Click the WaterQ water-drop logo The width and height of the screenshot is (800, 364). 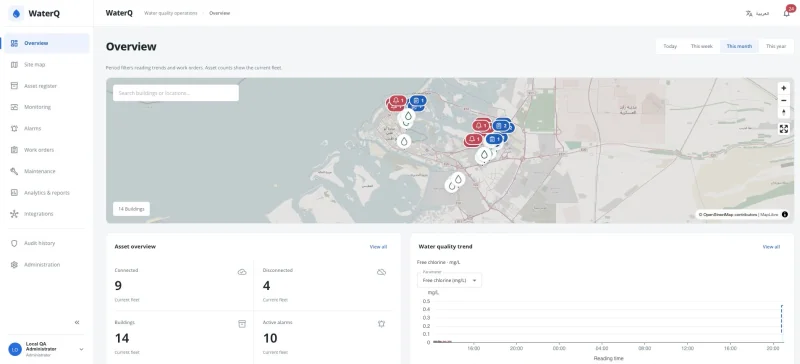(x=16, y=13)
